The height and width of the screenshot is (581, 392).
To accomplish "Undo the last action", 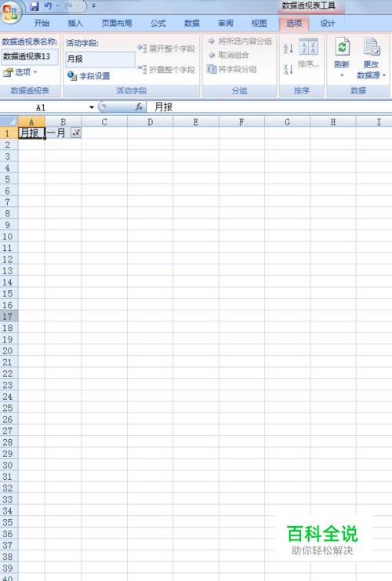I will pos(48,6).
